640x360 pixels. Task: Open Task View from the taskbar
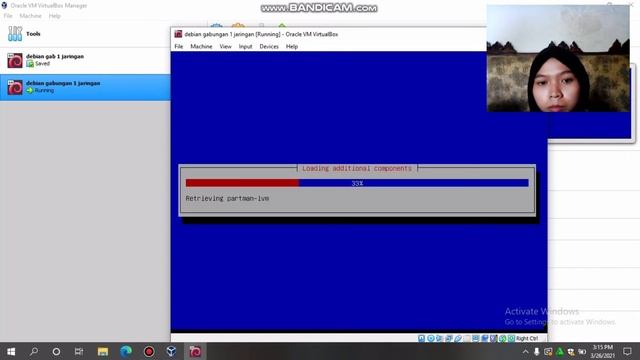pyautogui.click(x=79, y=351)
